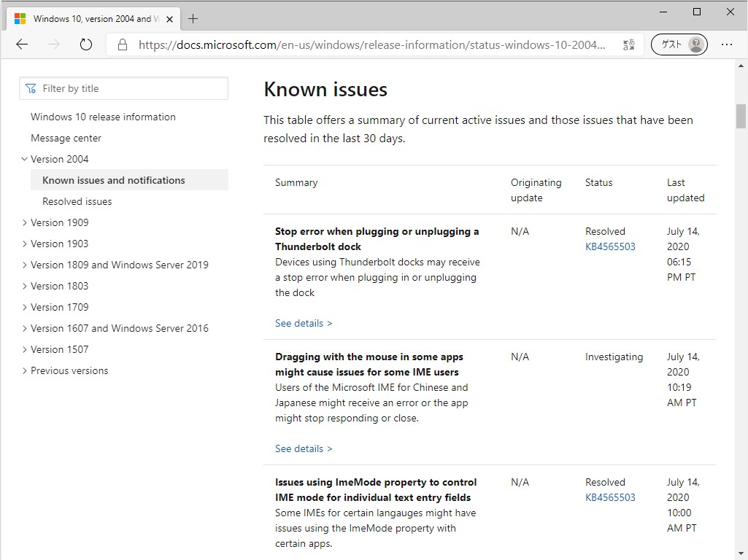Screen dimensions: 748x560
Task: Click the refresh page icon
Action: pos(86,44)
